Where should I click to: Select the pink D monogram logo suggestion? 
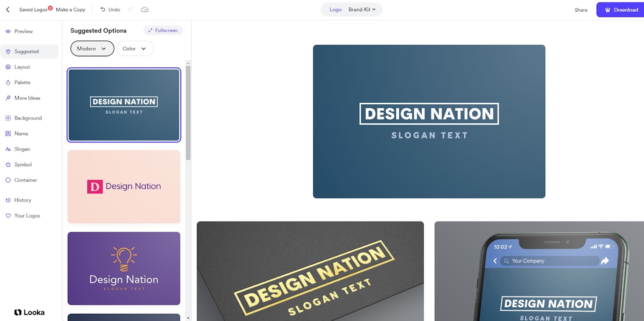[x=124, y=187]
